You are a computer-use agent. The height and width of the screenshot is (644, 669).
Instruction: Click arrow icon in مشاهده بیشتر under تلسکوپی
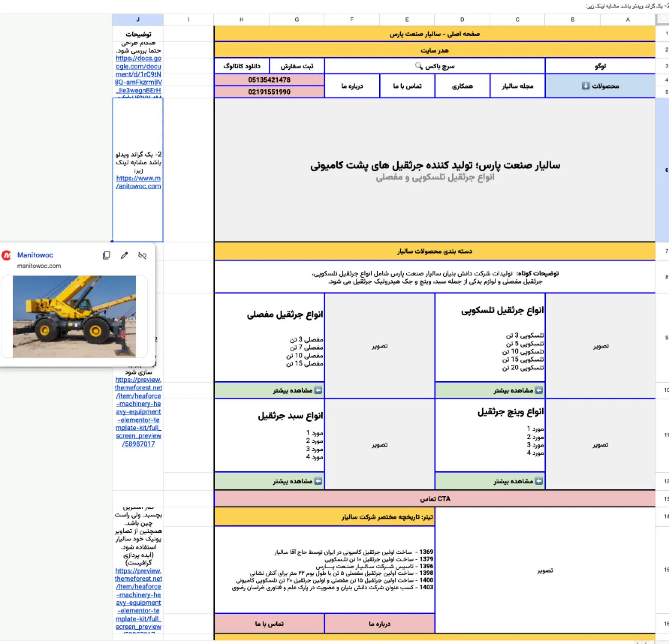pos(539,390)
